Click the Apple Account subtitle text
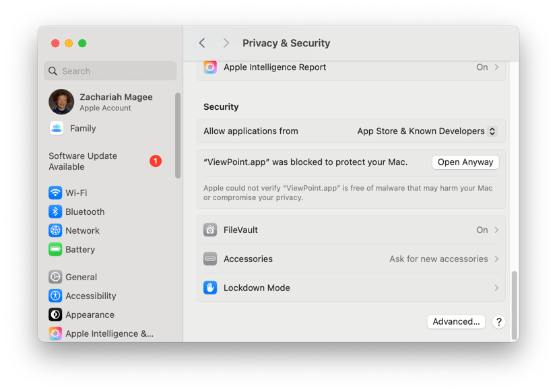Viewport: 557px width, 392px height. (x=105, y=108)
